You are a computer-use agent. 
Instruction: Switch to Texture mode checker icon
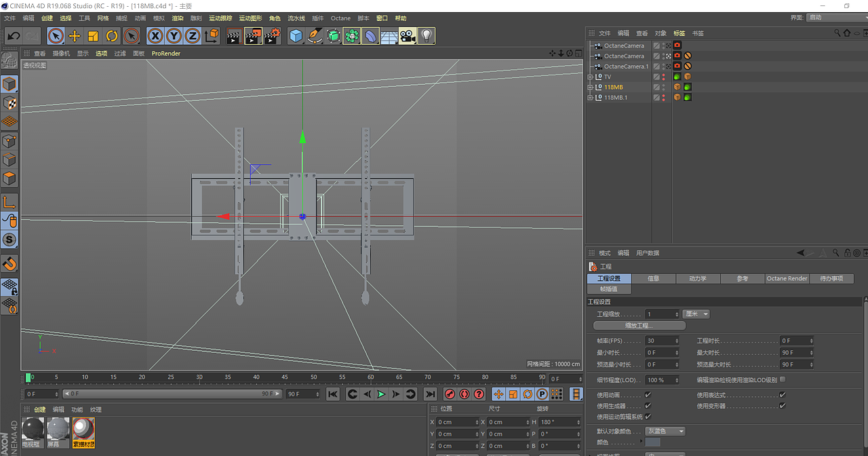pyautogui.click(x=9, y=103)
